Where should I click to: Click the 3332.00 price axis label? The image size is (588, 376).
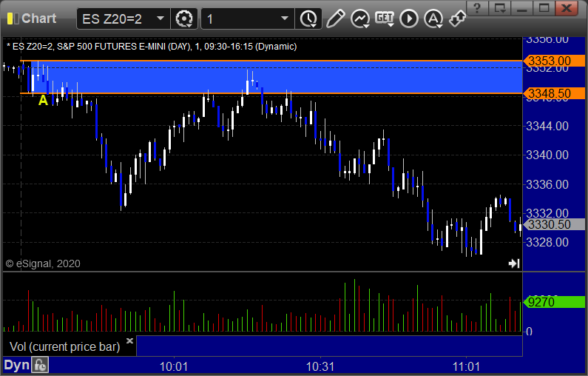[x=547, y=213]
